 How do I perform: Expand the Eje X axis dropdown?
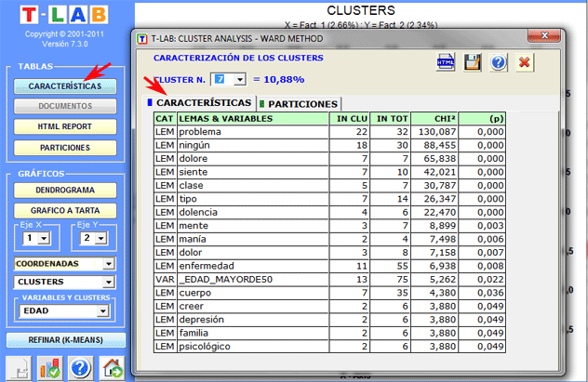44,238
